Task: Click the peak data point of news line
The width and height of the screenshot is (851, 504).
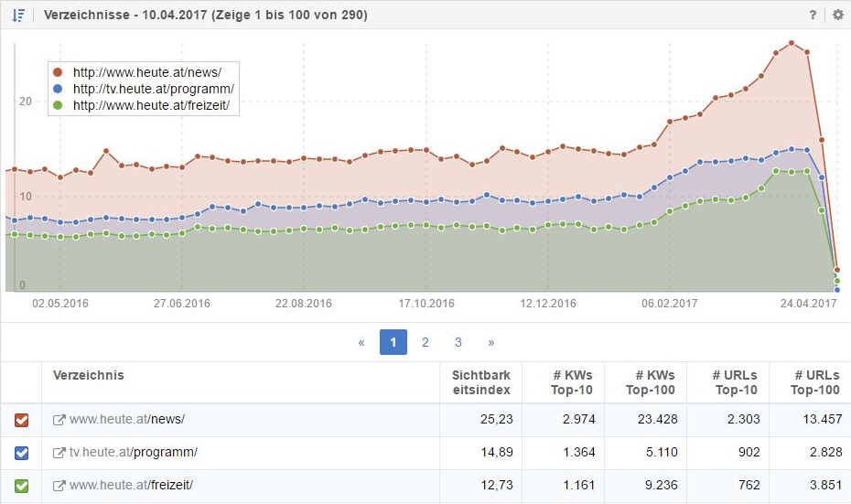Action: 792,43
